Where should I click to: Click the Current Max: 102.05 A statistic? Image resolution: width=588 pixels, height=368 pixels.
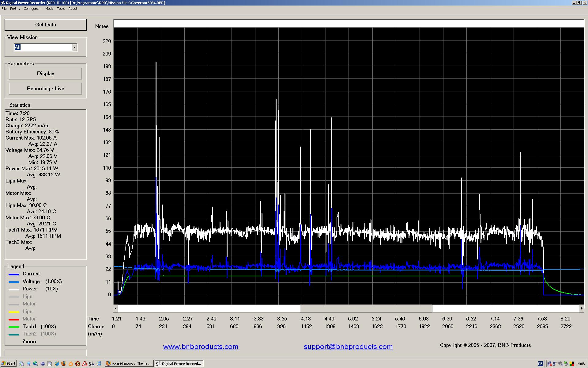point(31,138)
